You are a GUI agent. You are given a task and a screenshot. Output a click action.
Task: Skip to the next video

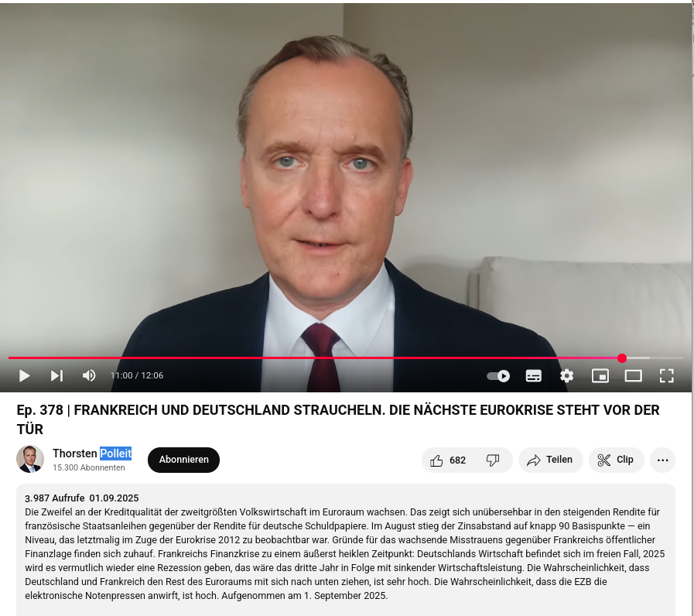pyautogui.click(x=56, y=376)
